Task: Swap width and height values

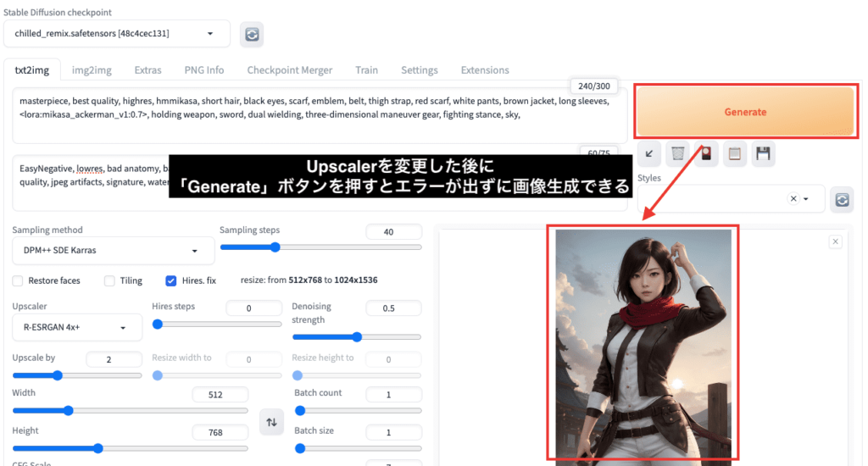Action: pyautogui.click(x=271, y=422)
